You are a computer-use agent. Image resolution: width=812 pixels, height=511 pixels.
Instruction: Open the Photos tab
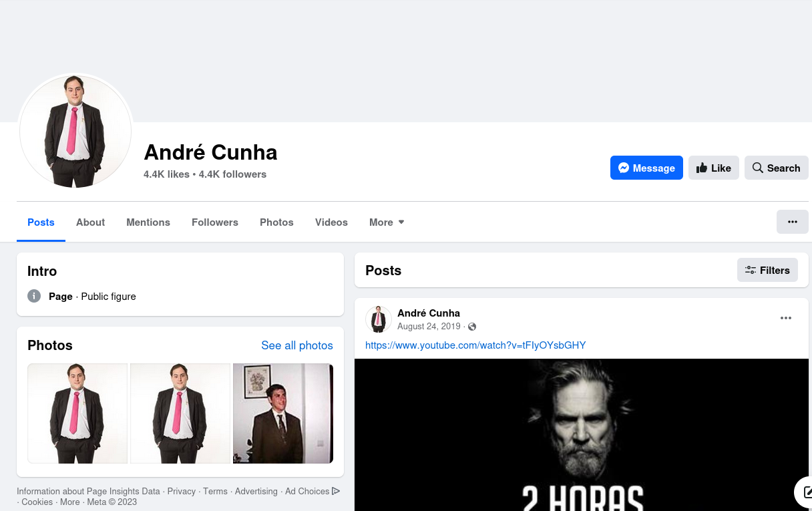(x=276, y=222)
